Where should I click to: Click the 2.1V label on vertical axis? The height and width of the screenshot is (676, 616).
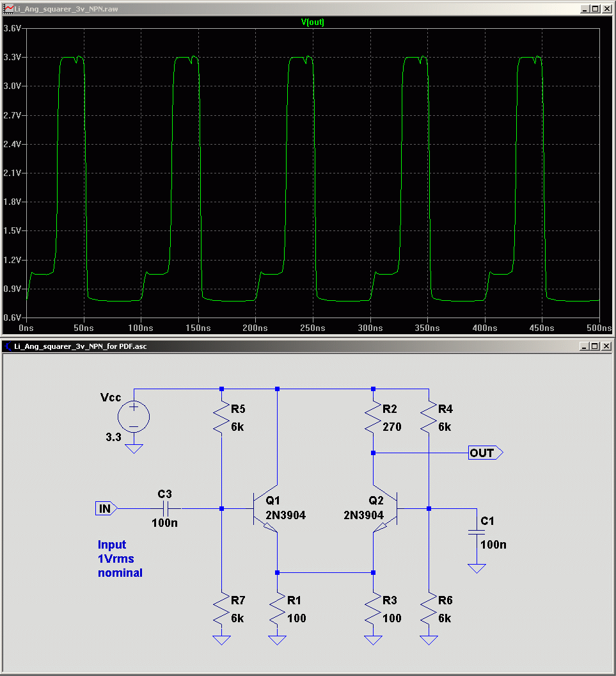[x=12, y=173]
